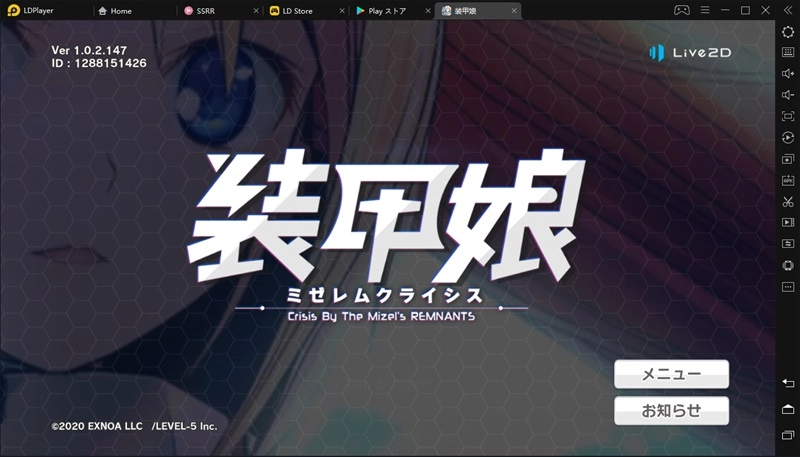Image resolution: width=800 pixels, height=457 pixels.
Task: Click the shake device icon
Action: click(788, 265)
